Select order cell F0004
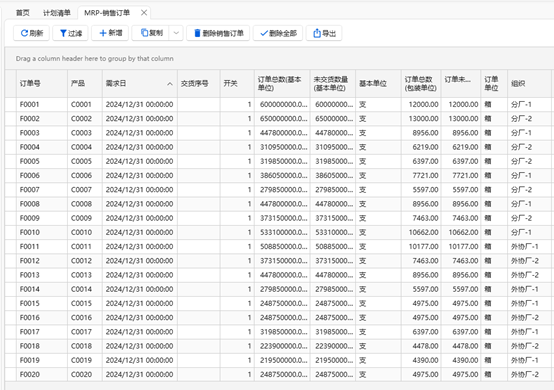The width and height of the screenshot is (554, 390). (42, 147)
